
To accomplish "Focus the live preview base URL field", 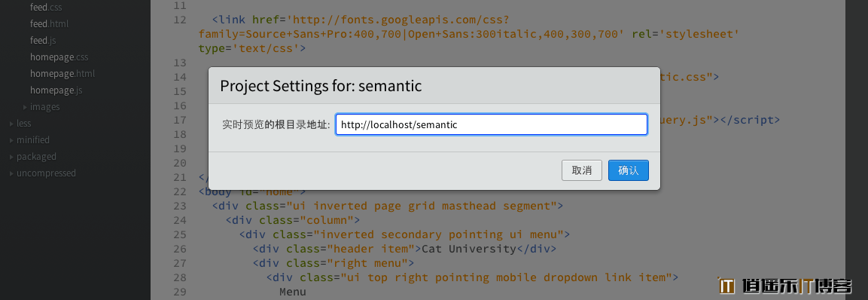I will click(492, 125).
